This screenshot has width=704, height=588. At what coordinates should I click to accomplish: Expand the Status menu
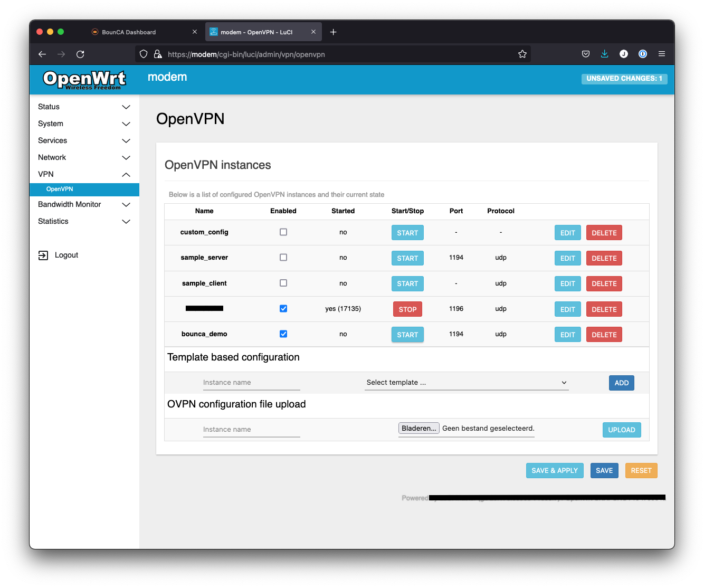[x=84, y=107]
